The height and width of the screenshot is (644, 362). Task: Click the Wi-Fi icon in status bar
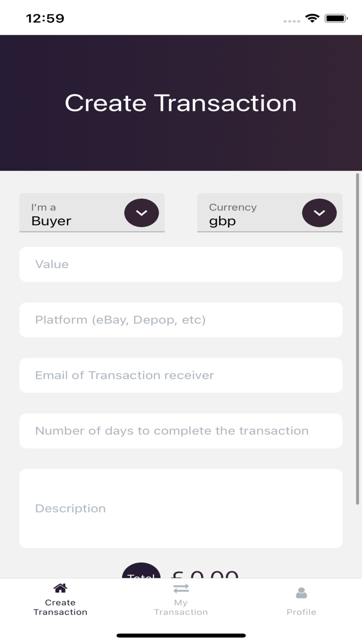coord(312,19)
